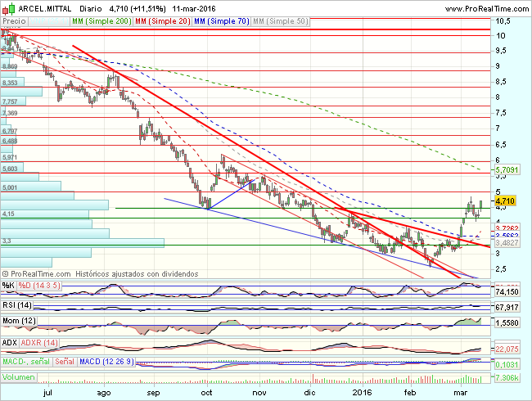Image resolution: width=532 pixels, height=401 pixels.
Task: Click the www.ProRealTime.com link at top right
Action: coord(486,9)
